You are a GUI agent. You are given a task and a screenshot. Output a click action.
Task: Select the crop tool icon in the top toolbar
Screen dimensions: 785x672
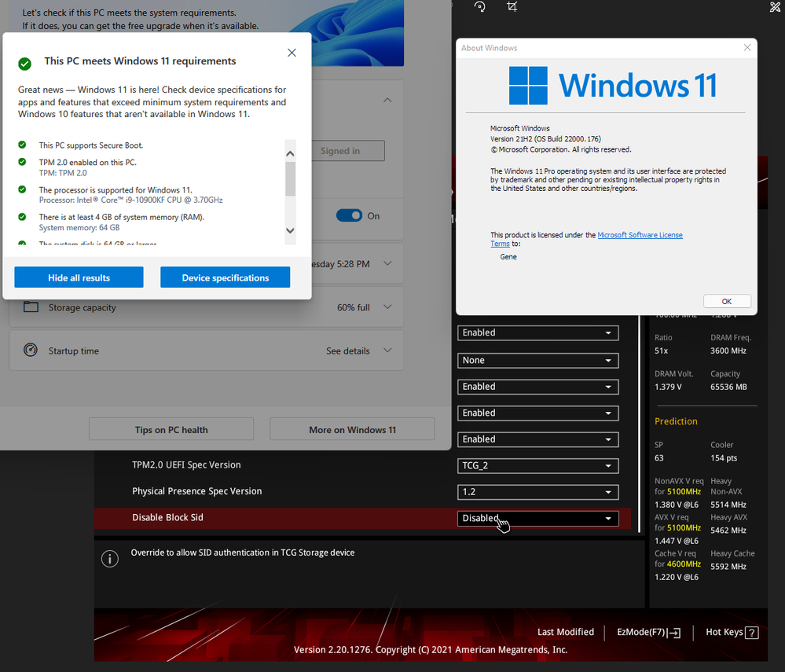pyautogui.click(x=512, y=6)
